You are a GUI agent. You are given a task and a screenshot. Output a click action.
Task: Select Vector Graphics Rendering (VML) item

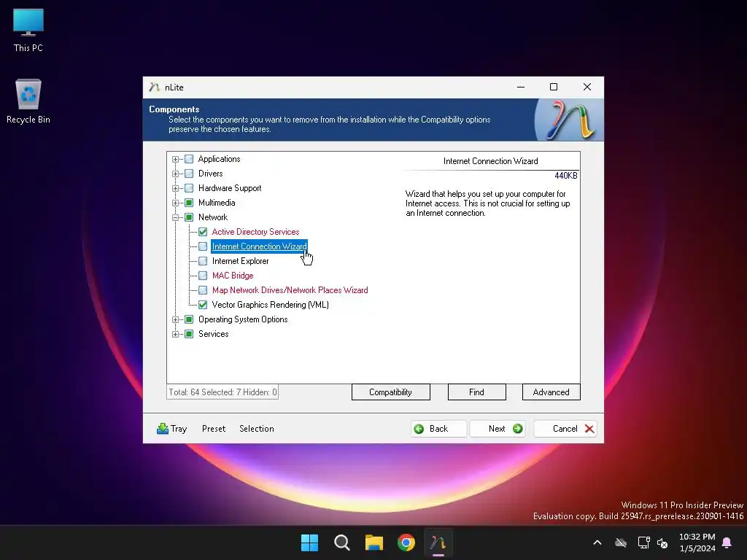tap(270, 305)
